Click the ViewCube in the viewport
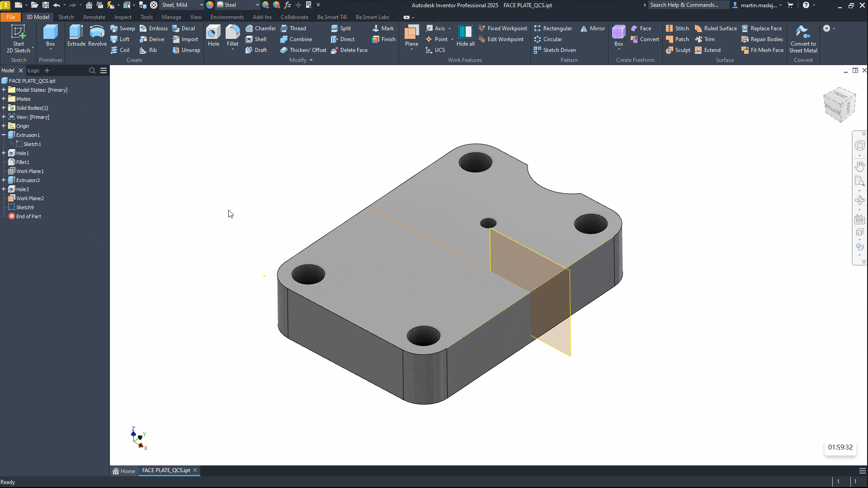Viewport: 868px width, 488px height. pyautogui.click(x=839, y=104)
